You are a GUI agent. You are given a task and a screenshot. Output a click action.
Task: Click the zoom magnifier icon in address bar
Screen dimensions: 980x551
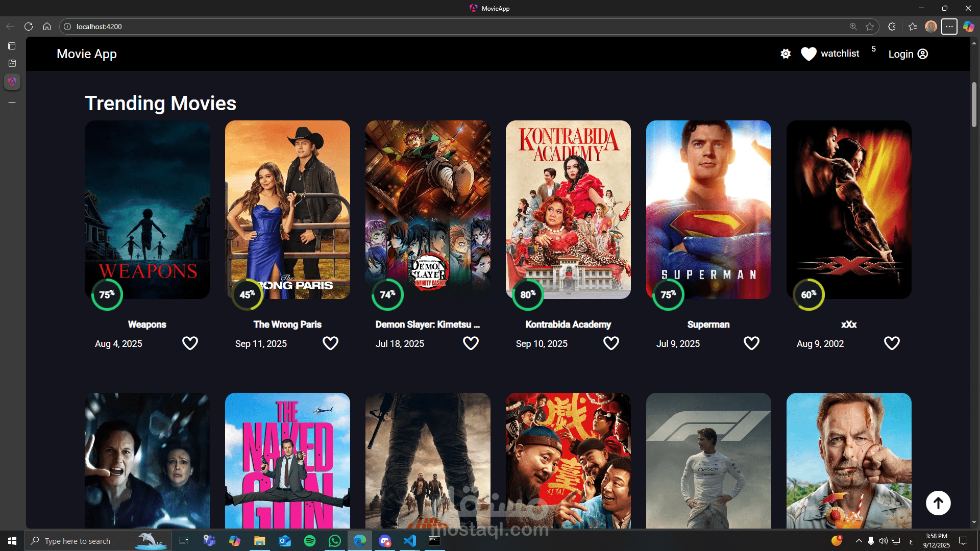pyautogui.click(x=853, y=27)
